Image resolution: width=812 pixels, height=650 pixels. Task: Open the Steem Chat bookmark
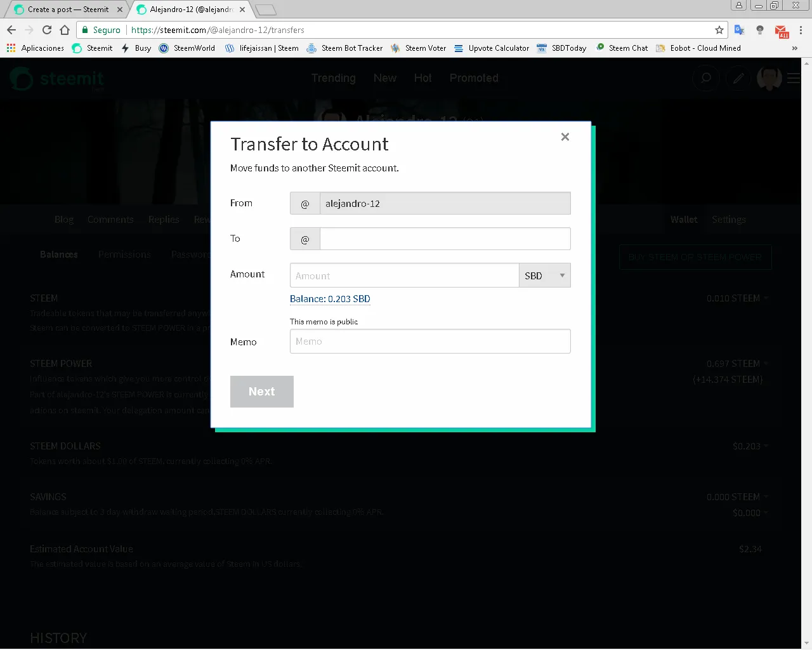(622, 48)
